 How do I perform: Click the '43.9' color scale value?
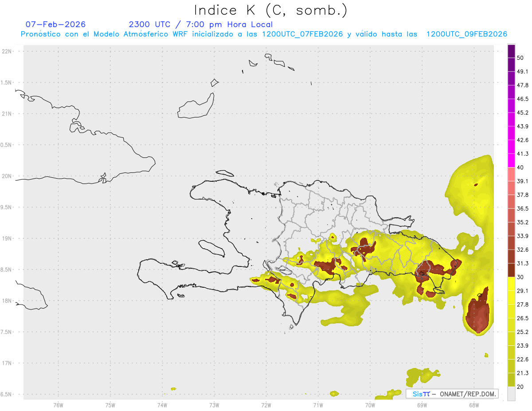523,126
